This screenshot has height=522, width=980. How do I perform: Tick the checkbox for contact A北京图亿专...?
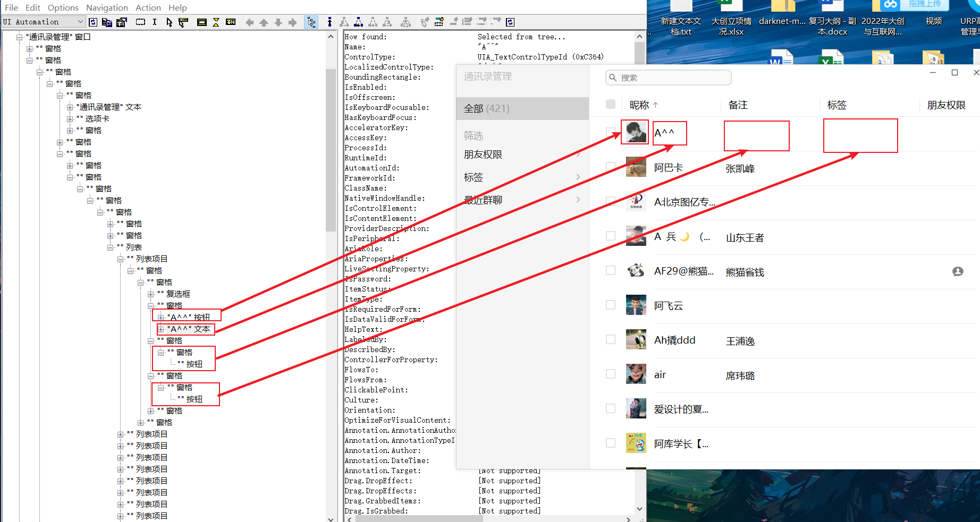(x=611, y=201)
